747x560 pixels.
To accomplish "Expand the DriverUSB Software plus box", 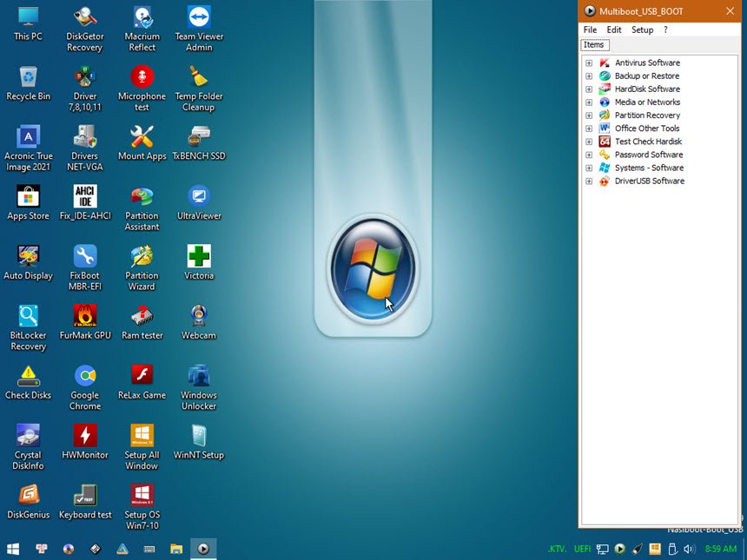I will (589, 181).
